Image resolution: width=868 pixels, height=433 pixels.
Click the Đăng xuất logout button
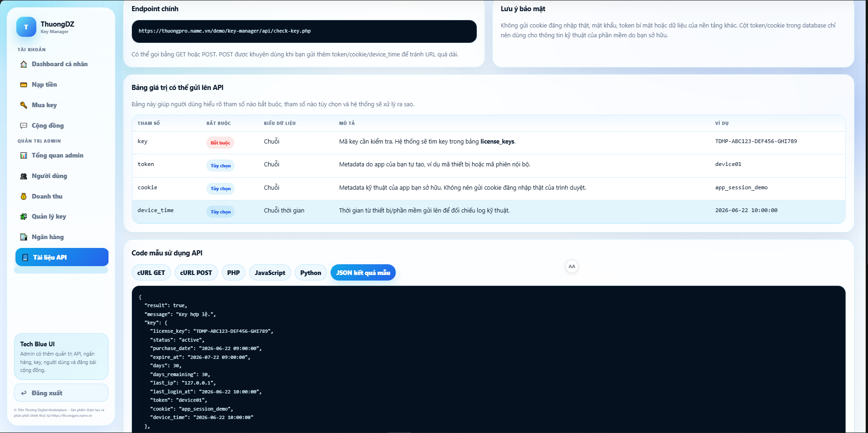(x=61, y=393)
